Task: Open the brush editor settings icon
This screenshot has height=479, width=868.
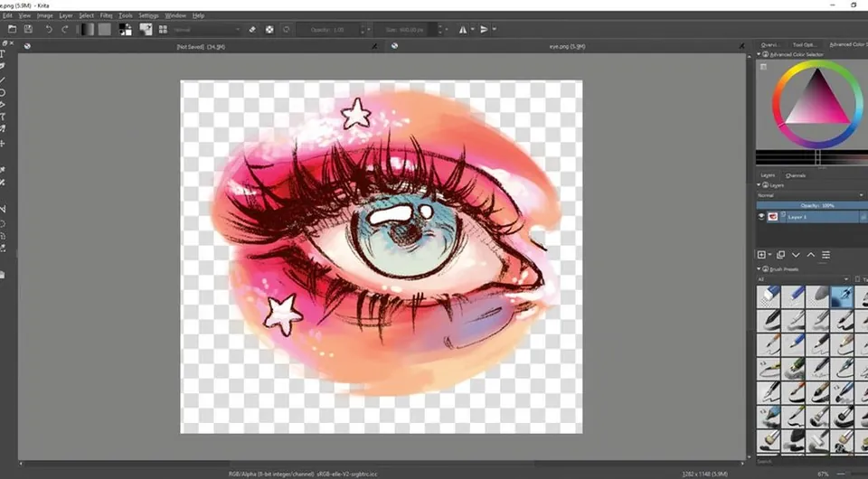Action: tap(146, 29)
